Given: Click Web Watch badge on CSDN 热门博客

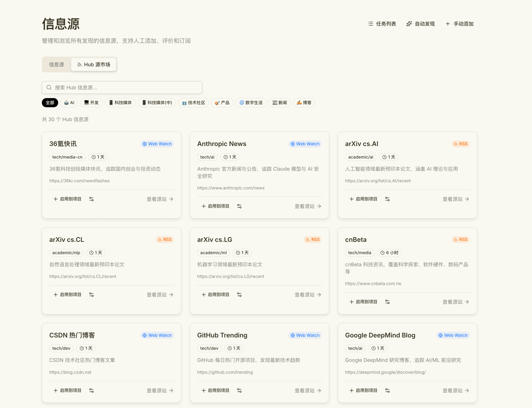Looking at the screenshot, I should click(x=157, y=335).
